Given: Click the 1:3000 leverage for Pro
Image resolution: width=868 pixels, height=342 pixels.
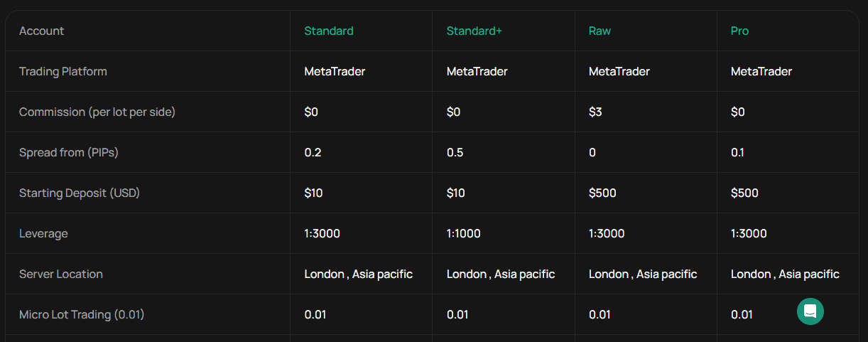Looking at the screenshot, I should (x=749, y=233).
